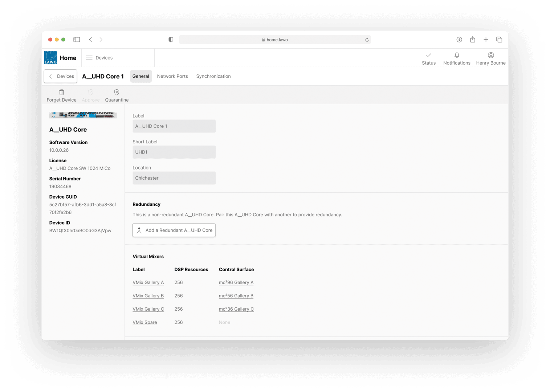
Task: Show Safari tab overview icon
Action: 499,40
